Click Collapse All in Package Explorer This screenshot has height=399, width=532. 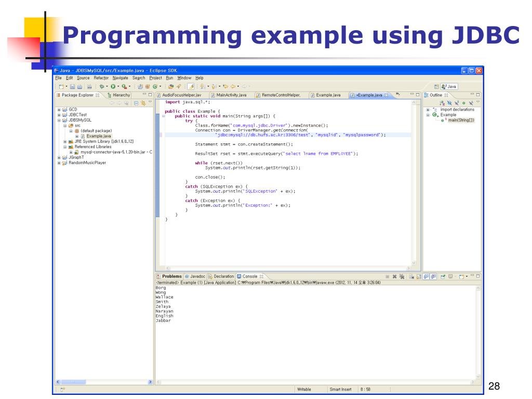pos(136,103)
